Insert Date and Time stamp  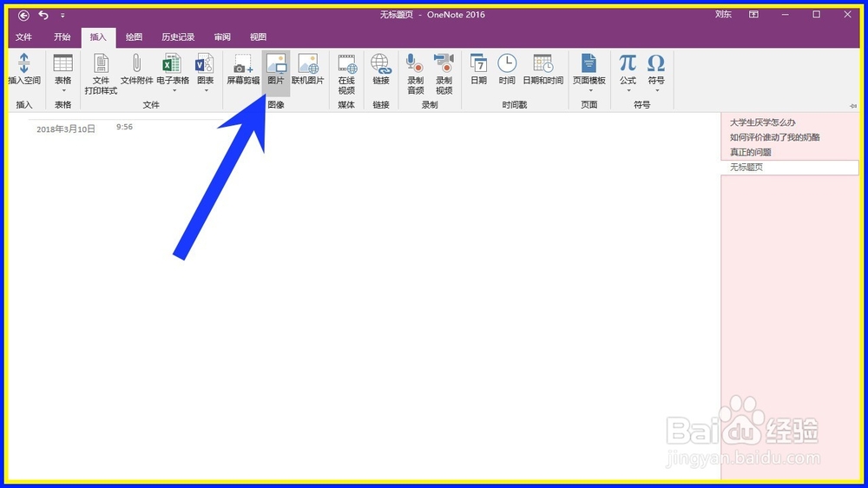543,63
